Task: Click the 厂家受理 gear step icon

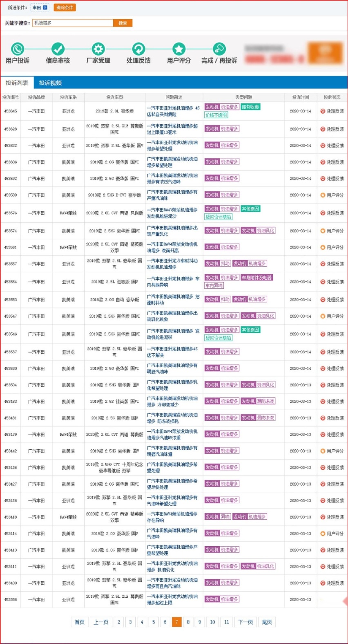Action: pos(98,49)
